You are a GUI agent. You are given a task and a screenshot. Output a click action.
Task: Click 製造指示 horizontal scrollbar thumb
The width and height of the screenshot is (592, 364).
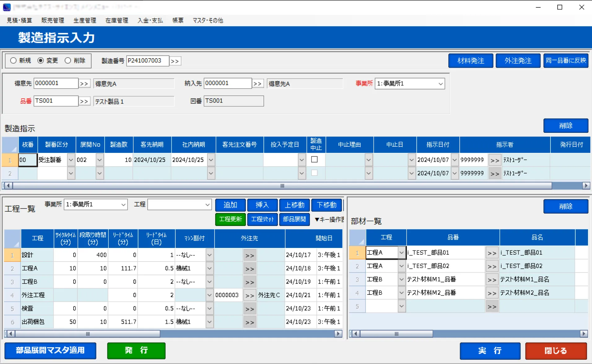click(282, 186)
